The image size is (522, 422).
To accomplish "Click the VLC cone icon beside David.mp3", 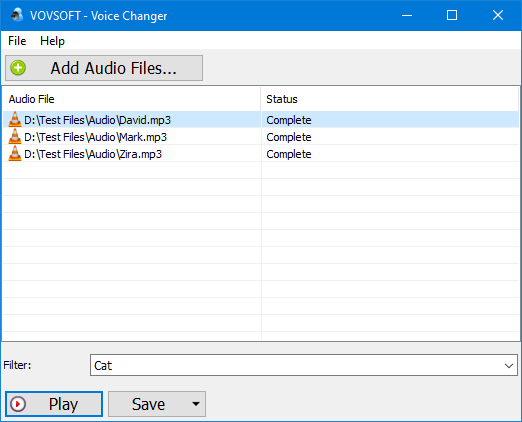I will click(15, 120).
